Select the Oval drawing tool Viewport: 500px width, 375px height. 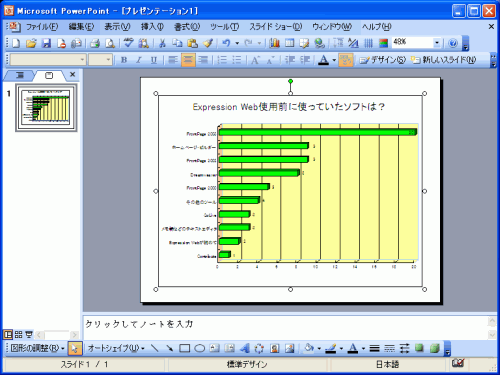(200, 348)
